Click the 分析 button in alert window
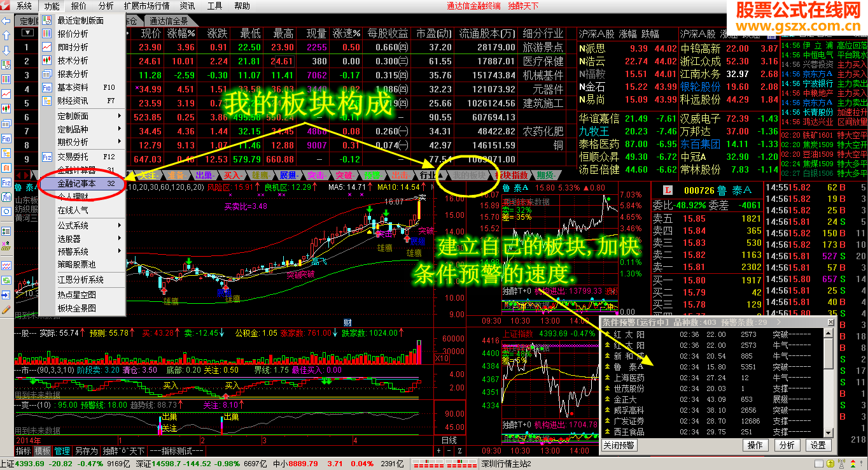The height and width of the screenshot is (470, 868). pos(787,445)
